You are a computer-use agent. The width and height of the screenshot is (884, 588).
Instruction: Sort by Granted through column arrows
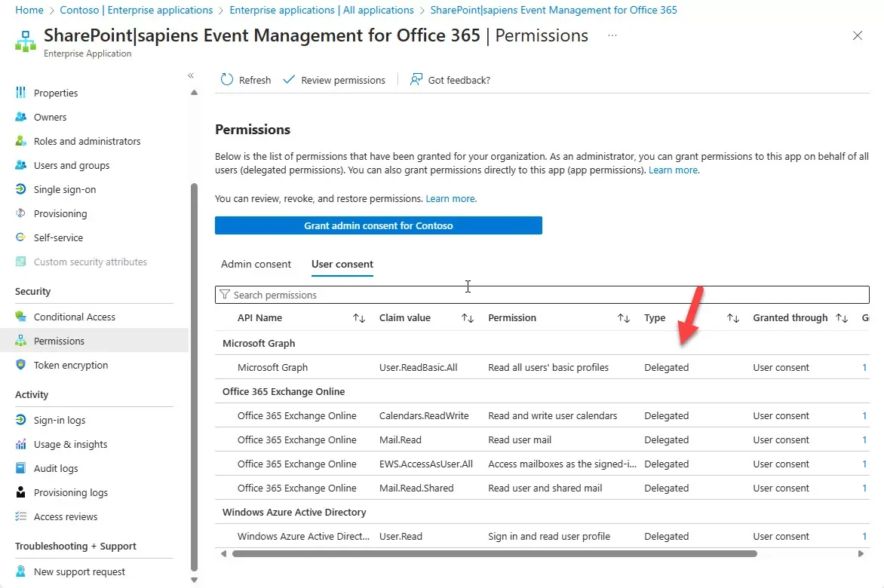point(842,318)
